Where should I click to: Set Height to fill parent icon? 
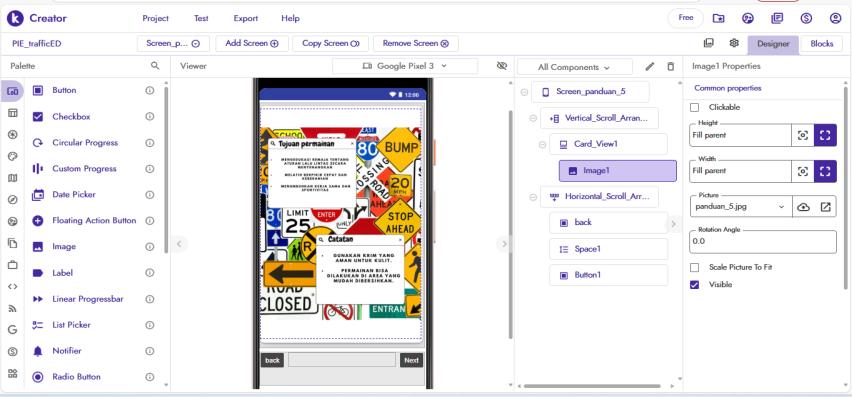(x=825, y=135)
